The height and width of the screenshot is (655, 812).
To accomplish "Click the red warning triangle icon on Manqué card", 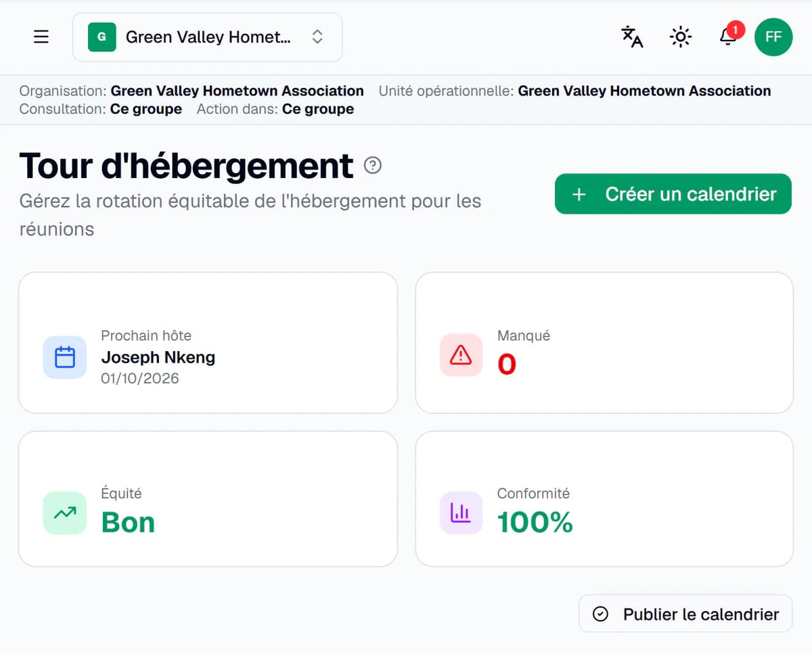I will coord(461,355).
